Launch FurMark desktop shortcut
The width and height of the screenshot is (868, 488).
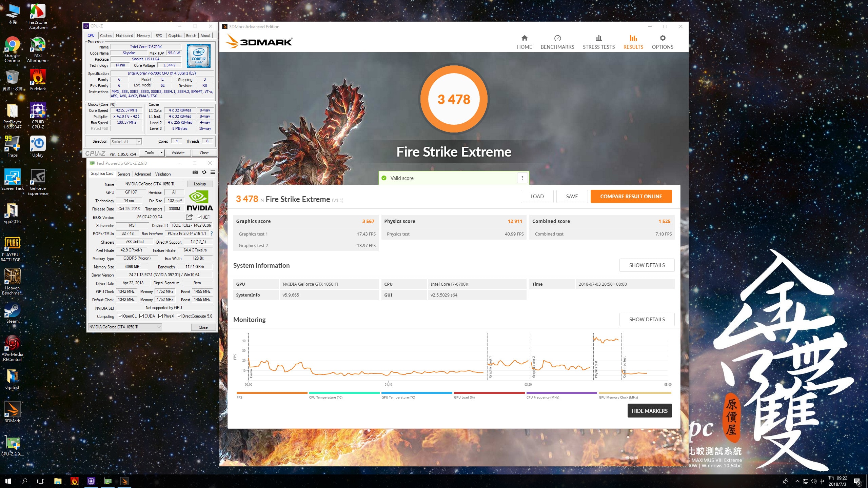[x=38, y=80]
